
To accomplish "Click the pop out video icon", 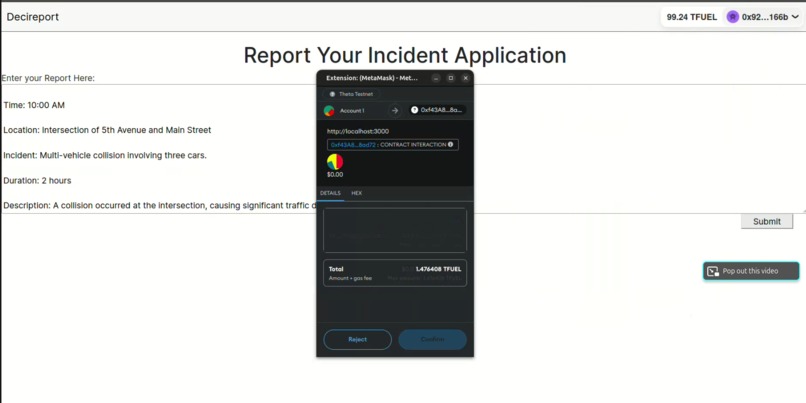I will tap(712, 271).
